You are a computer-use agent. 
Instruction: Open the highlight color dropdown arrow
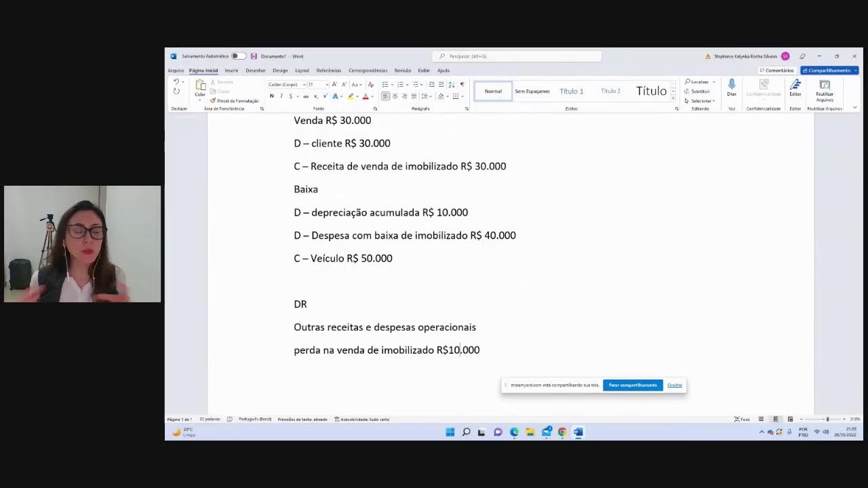tap(357, 96)
